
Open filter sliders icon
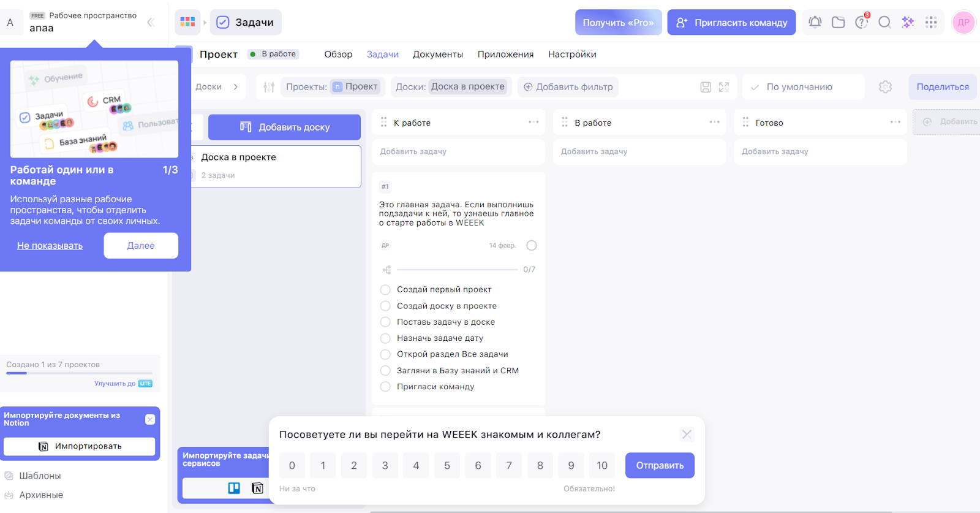[x=269, y=87]
